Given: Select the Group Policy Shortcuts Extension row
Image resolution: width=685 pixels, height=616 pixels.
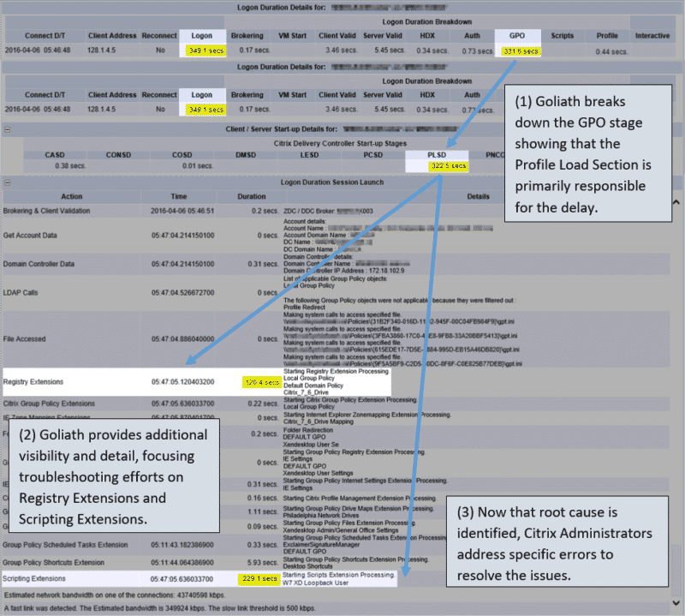Looking at the screenshot, I should 336,562.
